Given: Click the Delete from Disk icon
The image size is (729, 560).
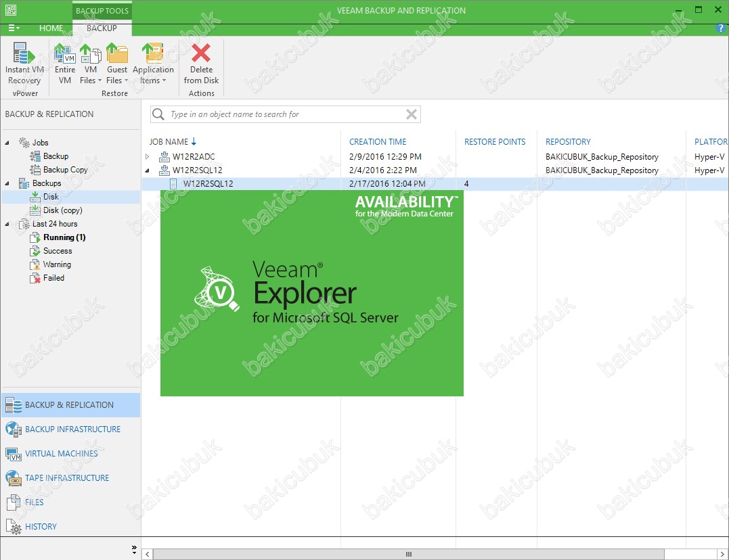Looking at the screenshot, I should coord(201,54).
